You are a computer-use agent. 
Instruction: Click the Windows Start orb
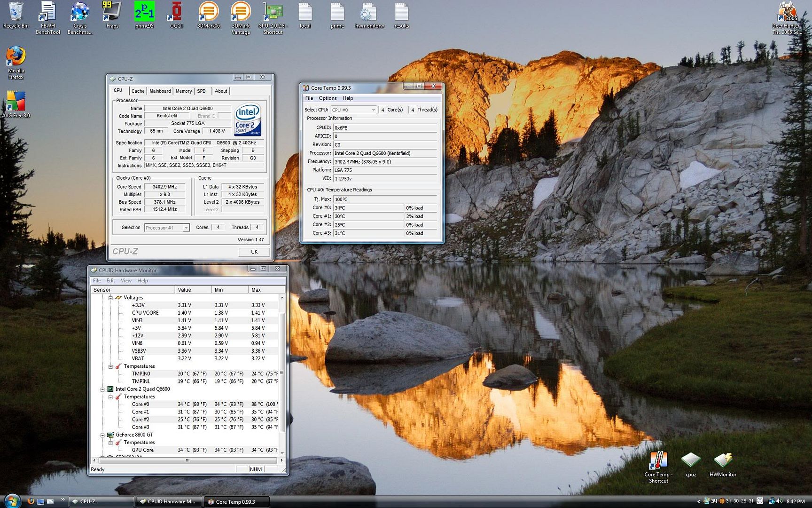tap(12, 501)
